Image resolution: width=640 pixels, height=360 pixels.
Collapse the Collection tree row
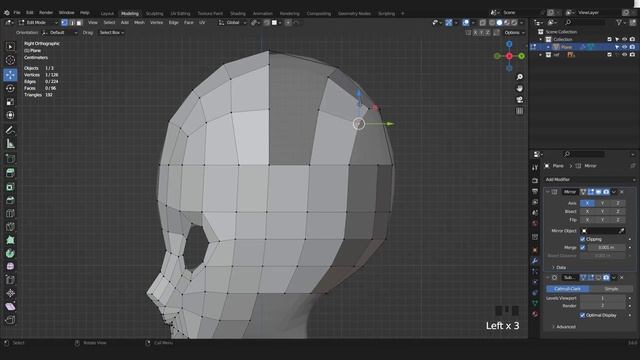click(x=541, y=40)
